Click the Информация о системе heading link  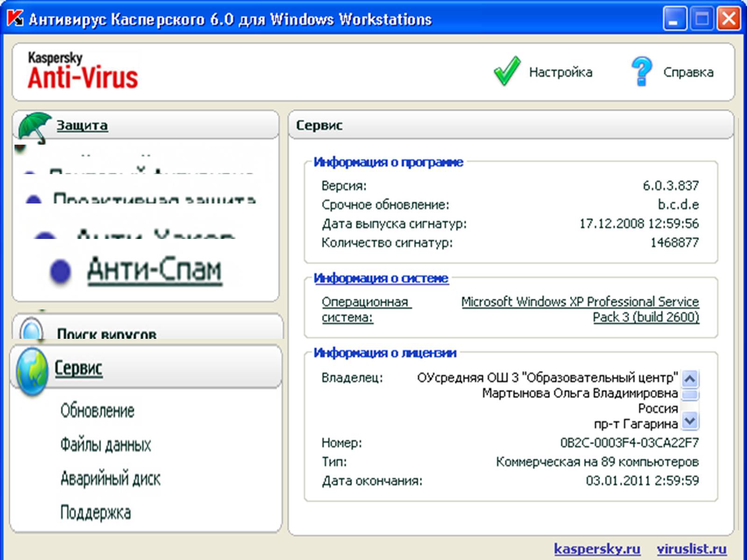(x=381, y=278)
